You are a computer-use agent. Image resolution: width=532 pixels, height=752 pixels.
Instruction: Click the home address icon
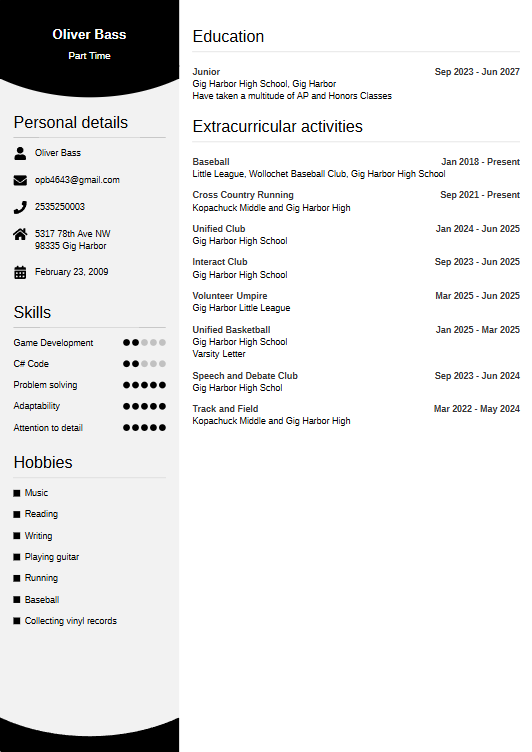click(20, 235)
